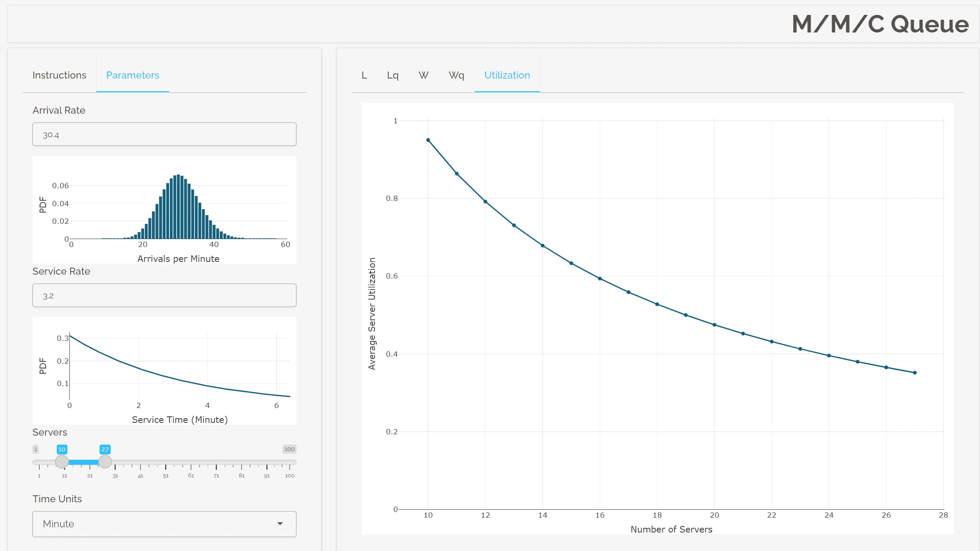Click the slider track near tick 81
This screenshot has width=980, height=551.
(x=241, y=462)
